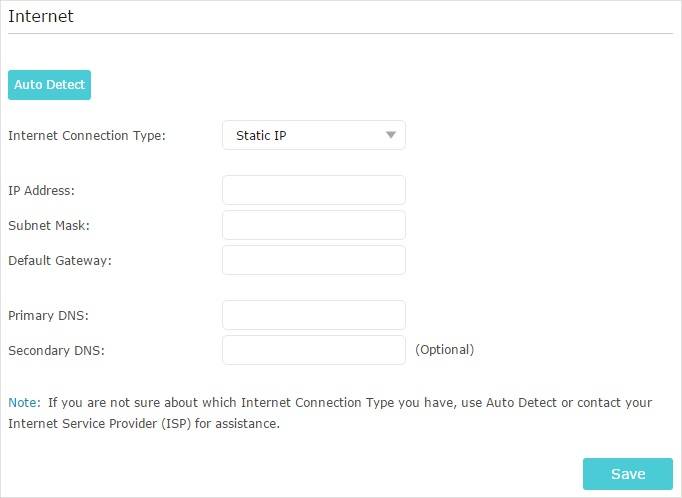Image resolution: width=682 pixels, height=498 pixels.
Task: Click the Internet Connection Type label
Action: (x=87, y=135)
